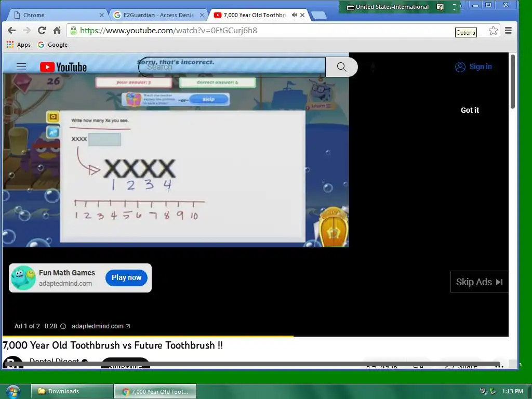Viewport: 532px width, 399px height.
Task: Click the language bar help question icon
Action: click(440, 7)
